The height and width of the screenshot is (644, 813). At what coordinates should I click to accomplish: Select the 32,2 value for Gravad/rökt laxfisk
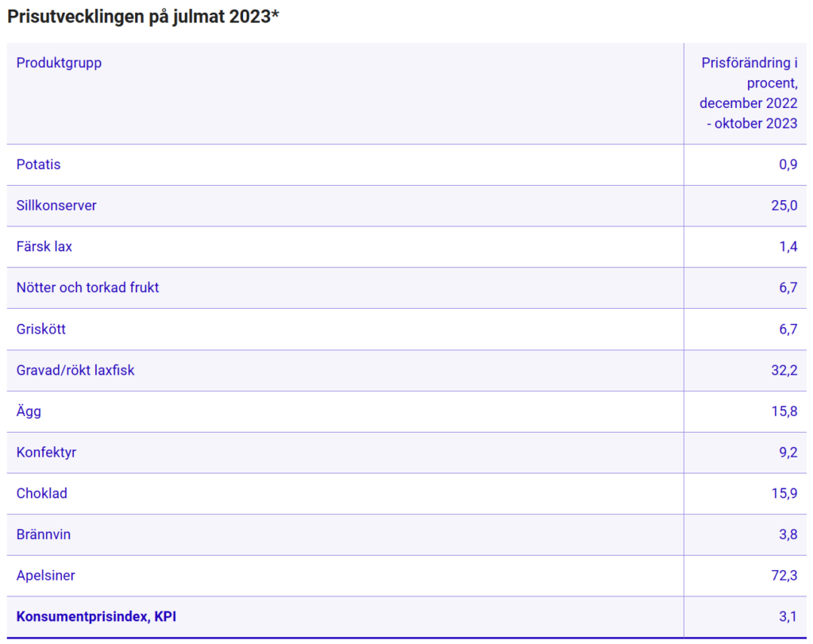[x=784, y=370]
